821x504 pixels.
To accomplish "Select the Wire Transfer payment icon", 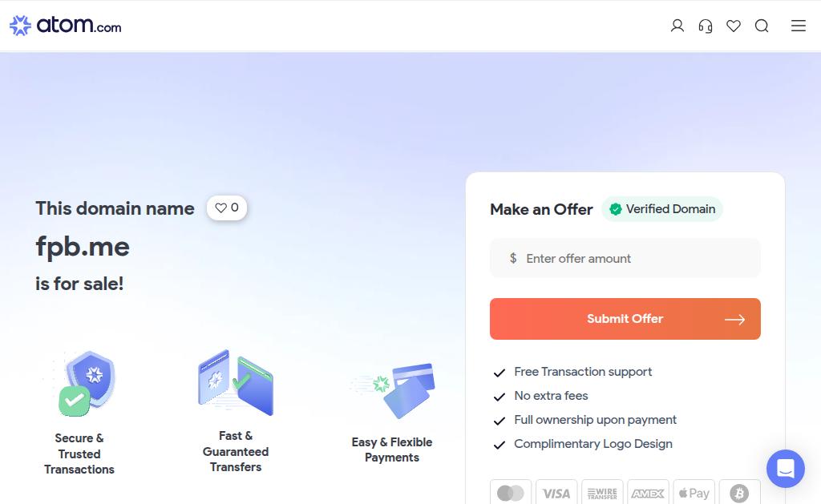I will click(x=602, y=493).
